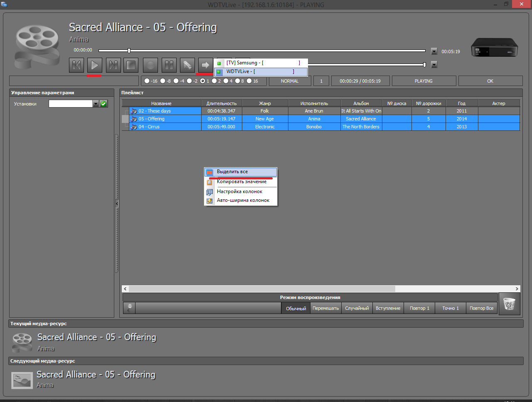The image size is (532, 402).
Task: Select the -16 speed radio button
Action: (147, 81)
